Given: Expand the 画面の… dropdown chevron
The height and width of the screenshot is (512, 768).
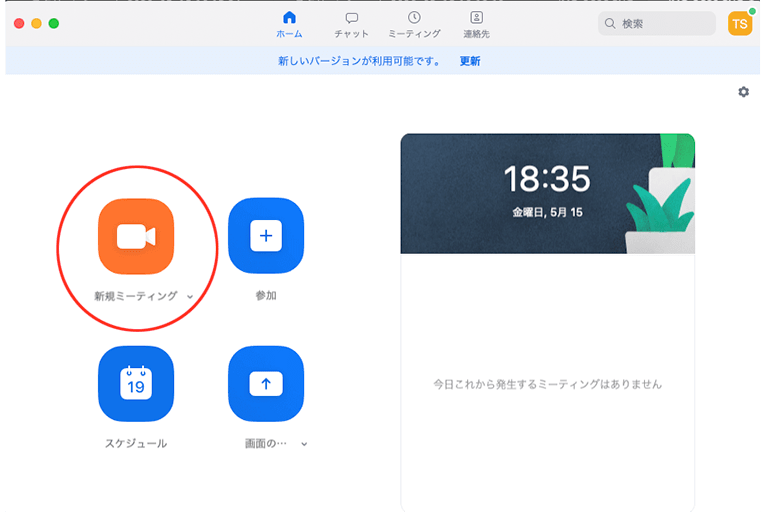Looking at the screenshot, I should pos(304,444).
